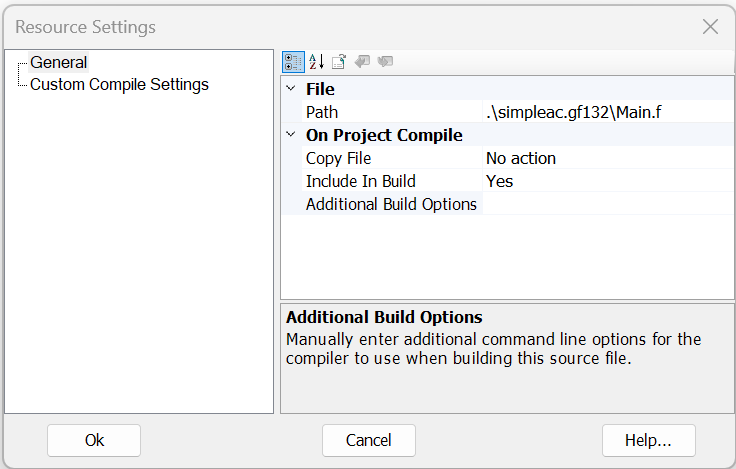Close the Resource Settings dialog

[710, 27]
